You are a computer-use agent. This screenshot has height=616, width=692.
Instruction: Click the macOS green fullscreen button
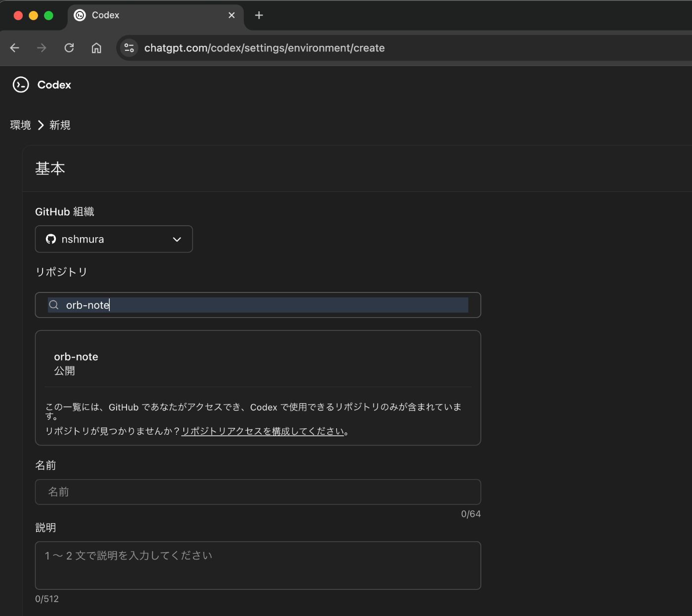coord(48,15)
